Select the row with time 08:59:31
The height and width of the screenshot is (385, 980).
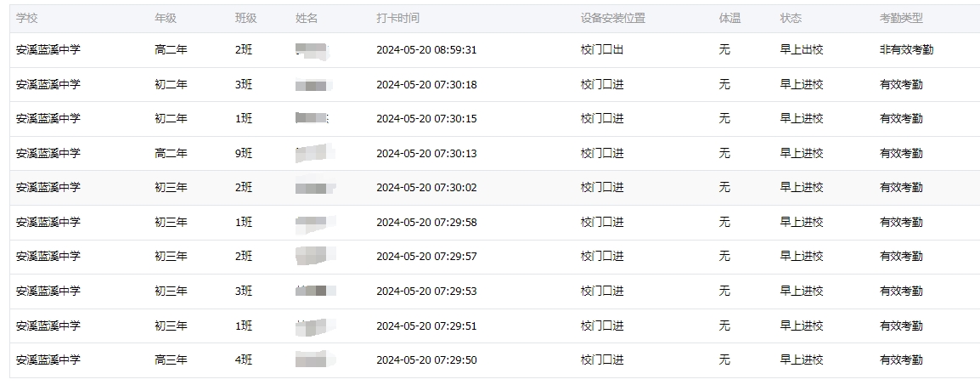click(495, 50)
